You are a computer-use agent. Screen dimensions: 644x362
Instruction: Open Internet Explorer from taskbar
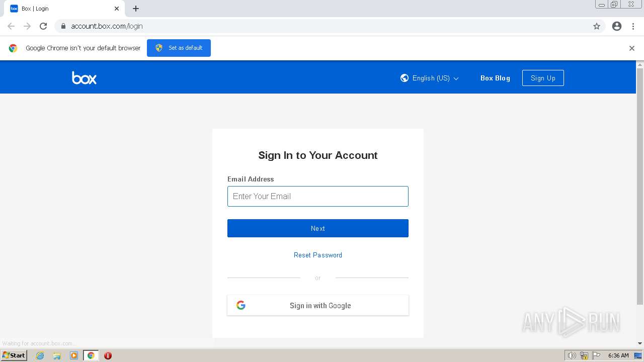tap(40, 355)
